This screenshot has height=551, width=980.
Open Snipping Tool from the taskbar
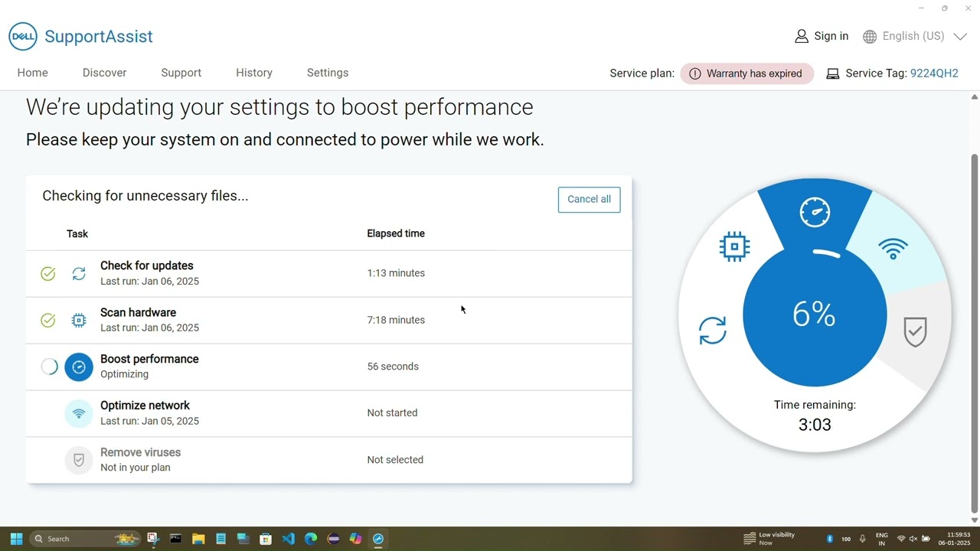pyautogui.click(x=153, y=539)
